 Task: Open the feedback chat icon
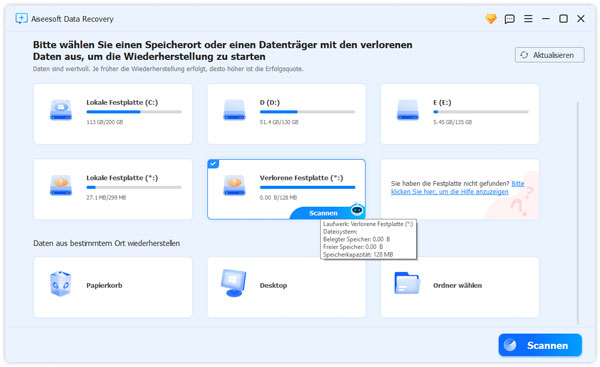coord(509,19)
